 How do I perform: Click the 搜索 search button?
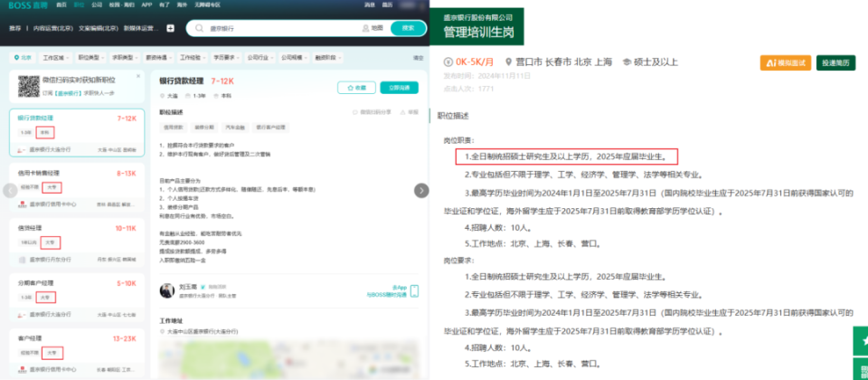click(x=408, y=28)
